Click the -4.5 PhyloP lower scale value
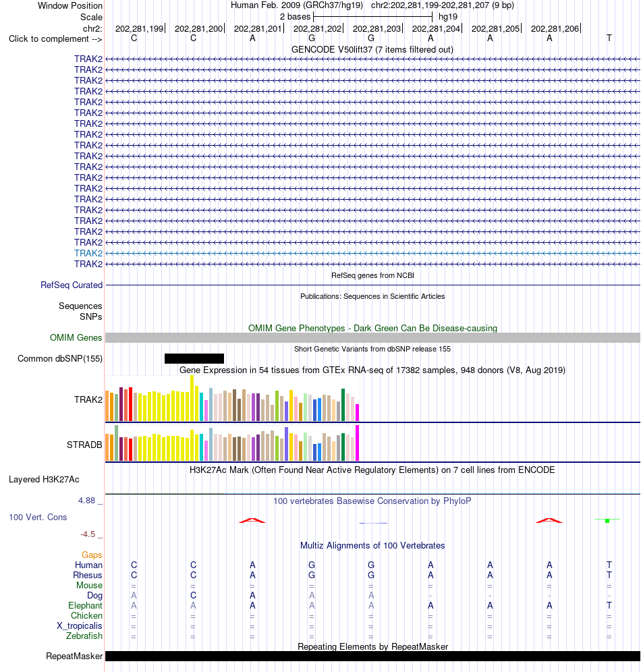The height and width of the screenshot is (672, 641). (x=88, y=534)
